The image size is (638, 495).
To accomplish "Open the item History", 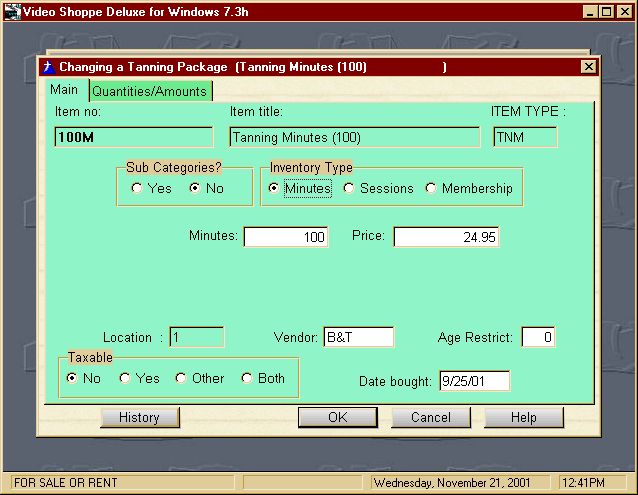I will pos(139,417).
